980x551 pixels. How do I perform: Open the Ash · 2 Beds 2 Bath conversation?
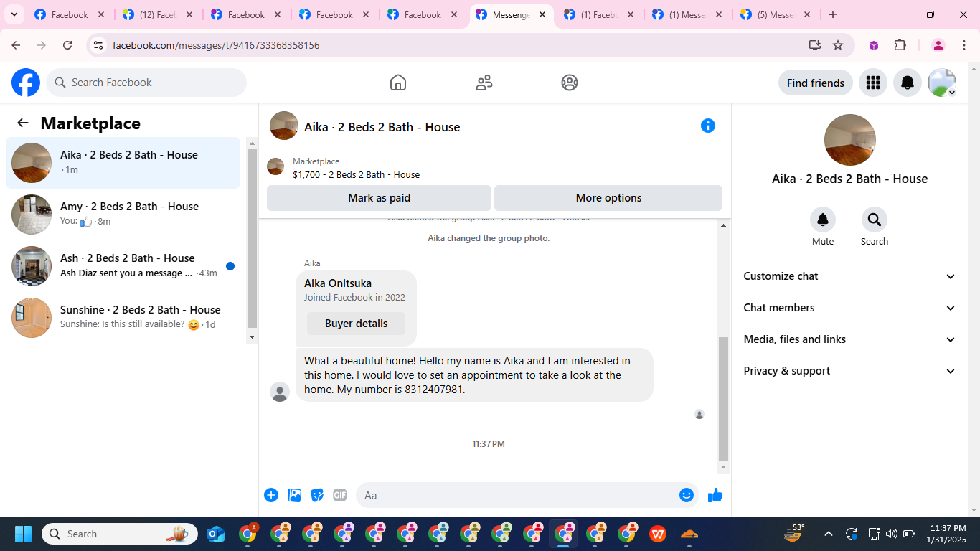[x=123, y=266]
